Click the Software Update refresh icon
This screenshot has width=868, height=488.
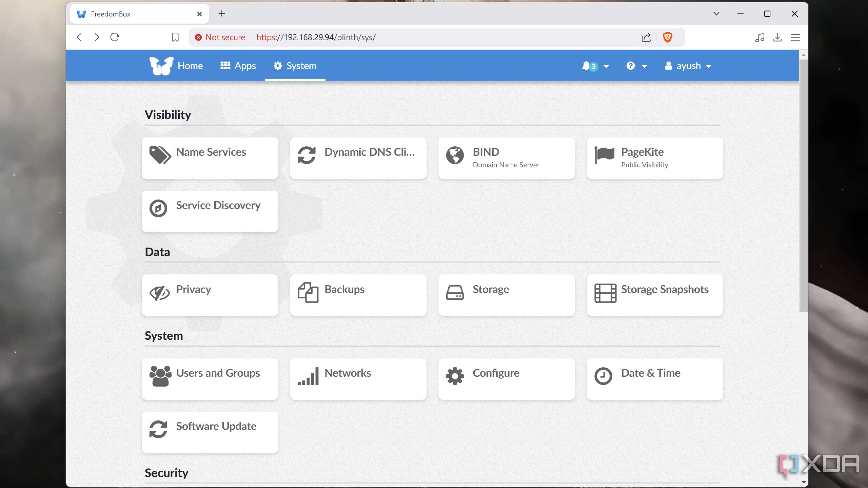158,429
